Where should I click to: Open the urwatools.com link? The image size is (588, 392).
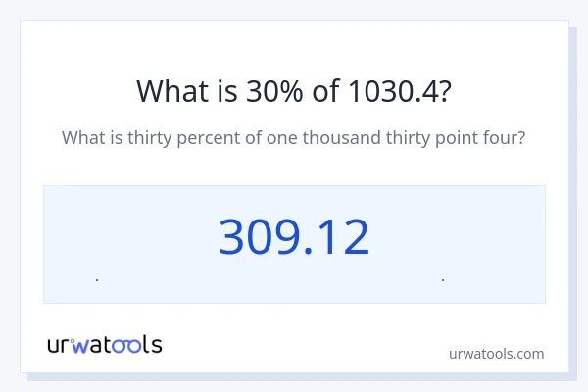tap(495, 353)
